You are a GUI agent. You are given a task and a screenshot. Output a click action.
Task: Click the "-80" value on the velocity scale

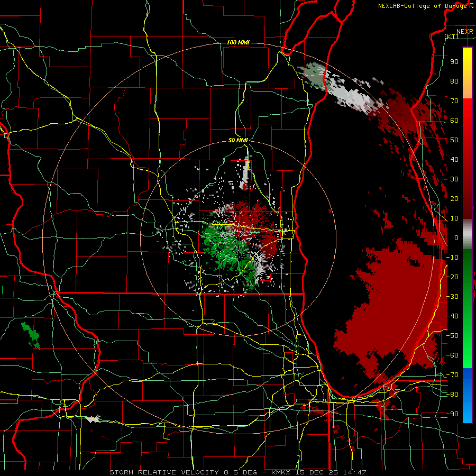tap(452, 395)
